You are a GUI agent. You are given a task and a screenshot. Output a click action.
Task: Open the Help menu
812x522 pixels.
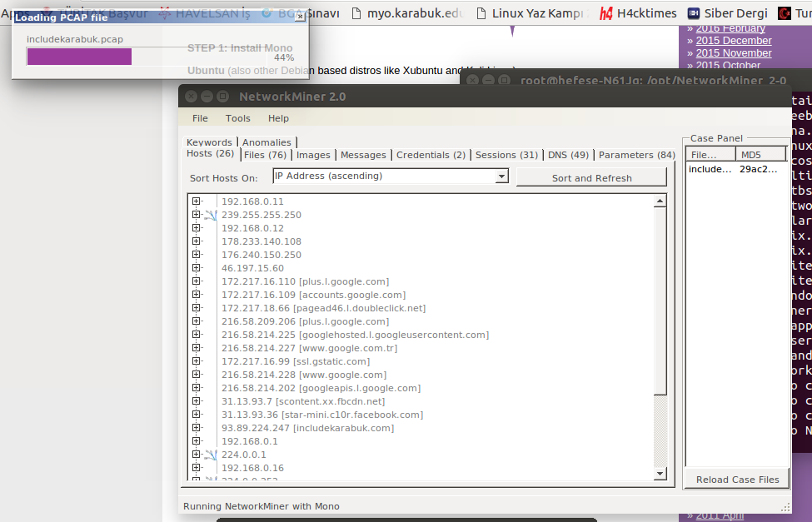(278, 118)
